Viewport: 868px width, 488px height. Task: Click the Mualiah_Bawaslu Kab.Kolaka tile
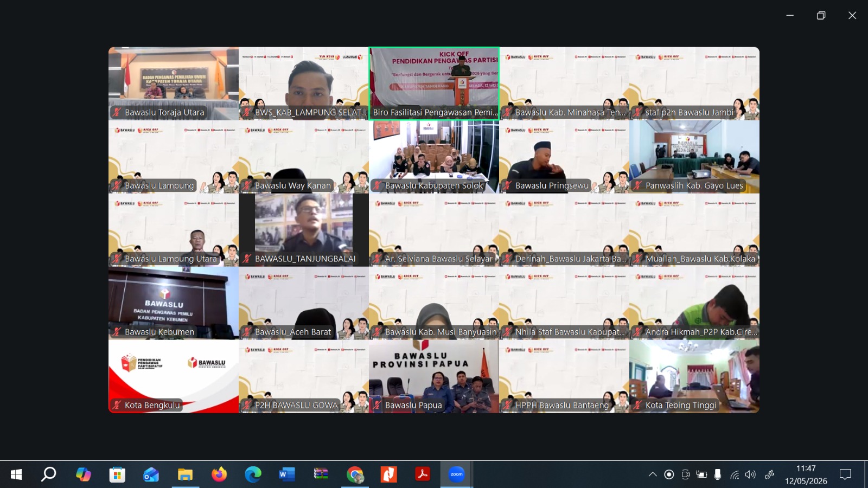click(x=694, y=230)
